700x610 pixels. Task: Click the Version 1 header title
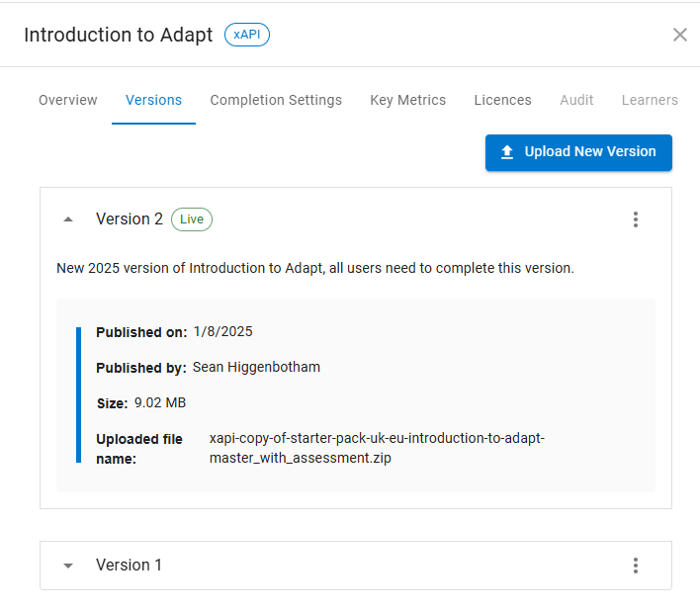(x=129, y=566)
